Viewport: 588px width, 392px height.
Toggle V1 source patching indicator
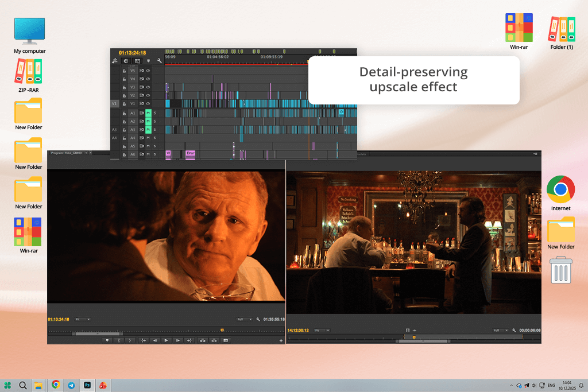tap(114, 103)
